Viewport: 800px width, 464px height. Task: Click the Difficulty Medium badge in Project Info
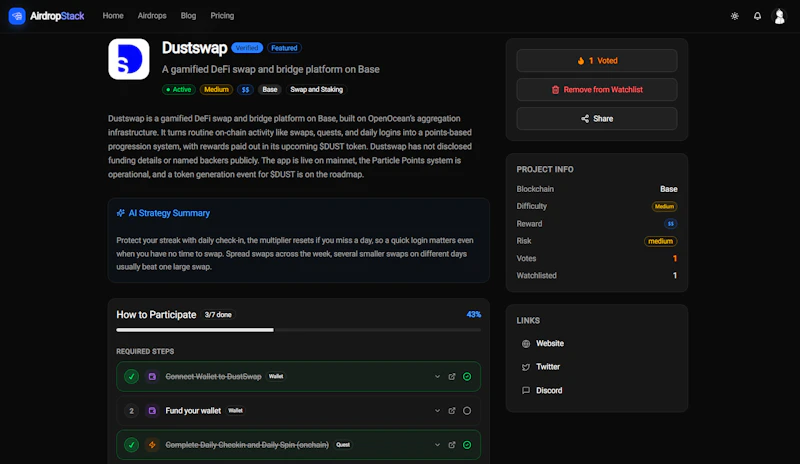[664, 207]
